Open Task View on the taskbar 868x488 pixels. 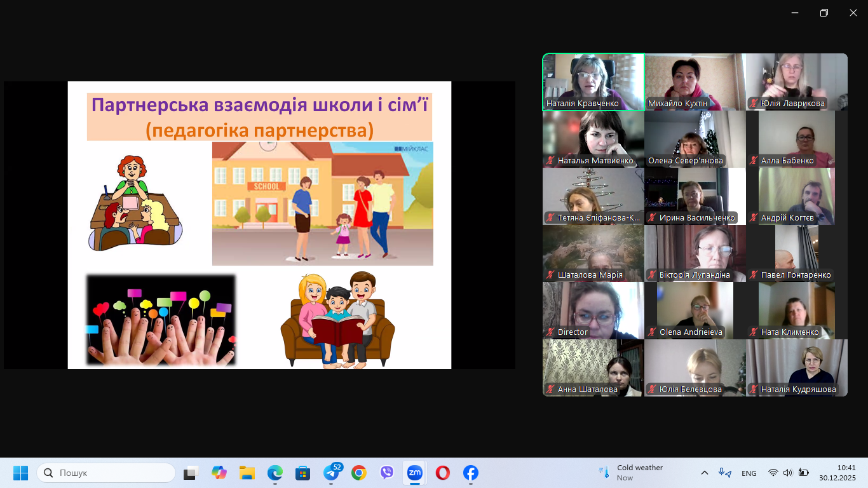191,473
